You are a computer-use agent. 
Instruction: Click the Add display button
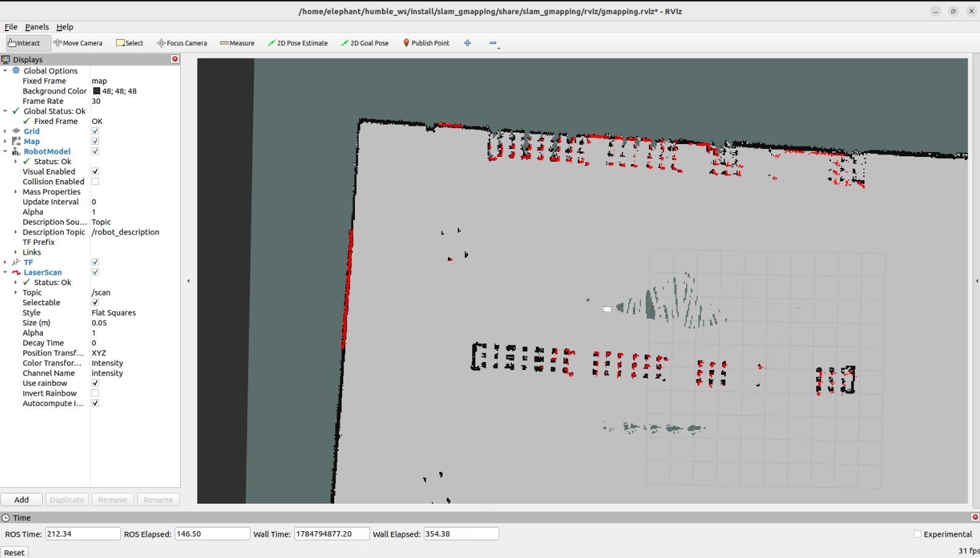pos(21,499)
